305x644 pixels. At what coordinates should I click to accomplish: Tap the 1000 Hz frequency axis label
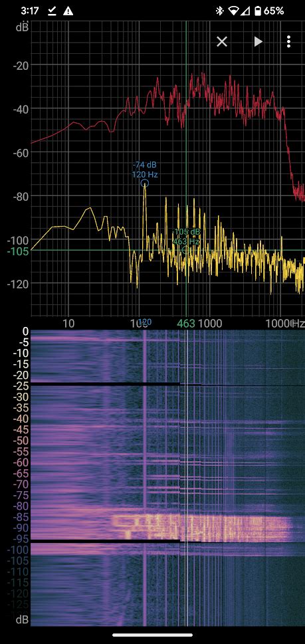210,323
